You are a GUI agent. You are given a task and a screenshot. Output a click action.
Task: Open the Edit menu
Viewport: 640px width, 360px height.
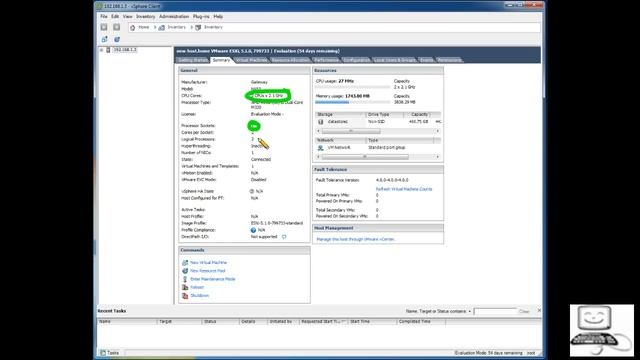[x=115, y=16]
